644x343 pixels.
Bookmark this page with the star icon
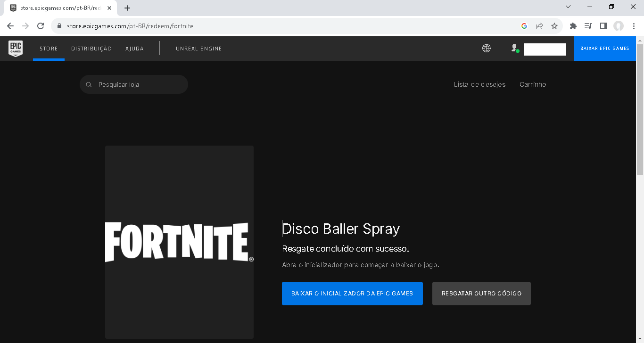click(x=554, y=26)
